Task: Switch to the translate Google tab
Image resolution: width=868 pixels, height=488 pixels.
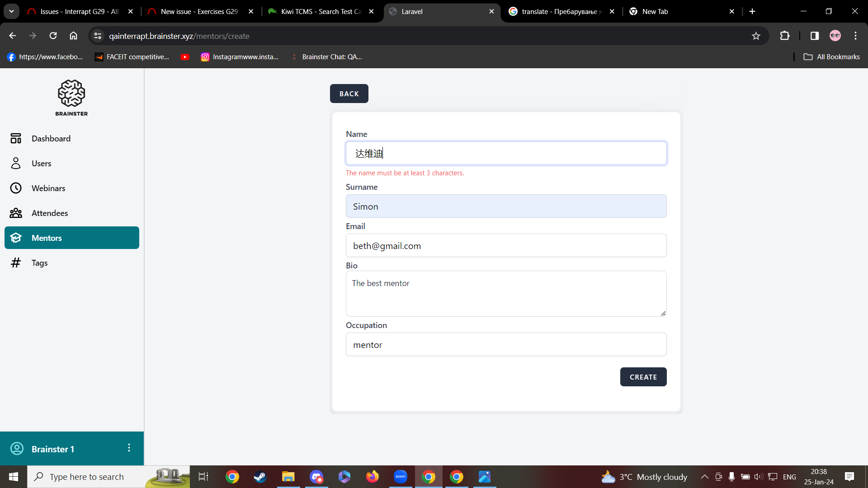Action: coord(561,12)
